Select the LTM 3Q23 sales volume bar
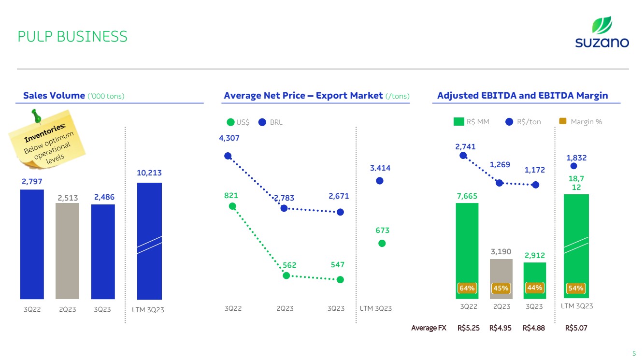This screenshot has width=644, height=362. coord(150,241)
